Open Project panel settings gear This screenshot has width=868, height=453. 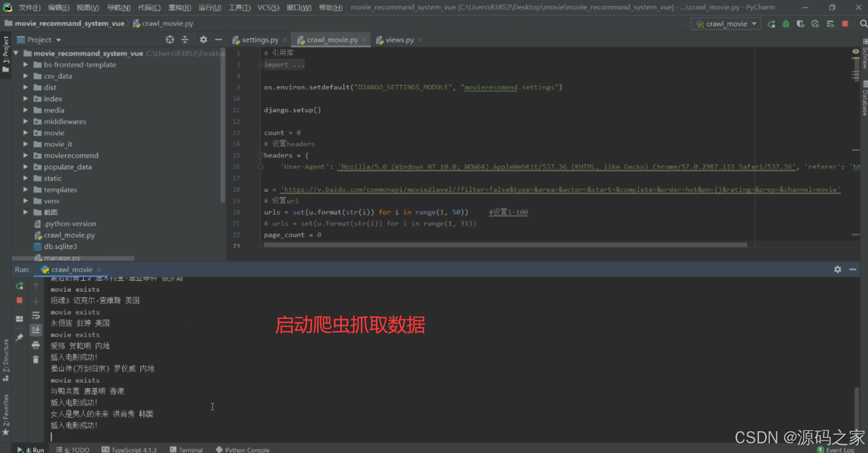(203, 39)
